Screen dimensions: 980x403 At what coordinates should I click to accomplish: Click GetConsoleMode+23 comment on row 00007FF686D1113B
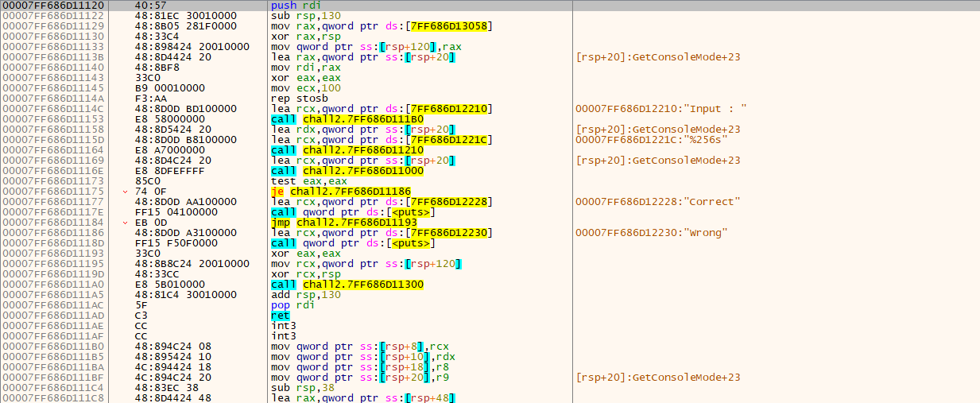[x=657, y=57]
